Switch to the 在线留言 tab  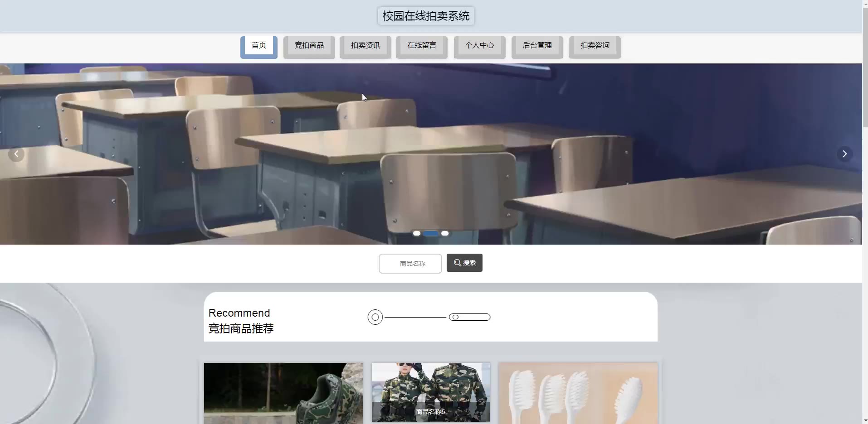tap(422, 47)
